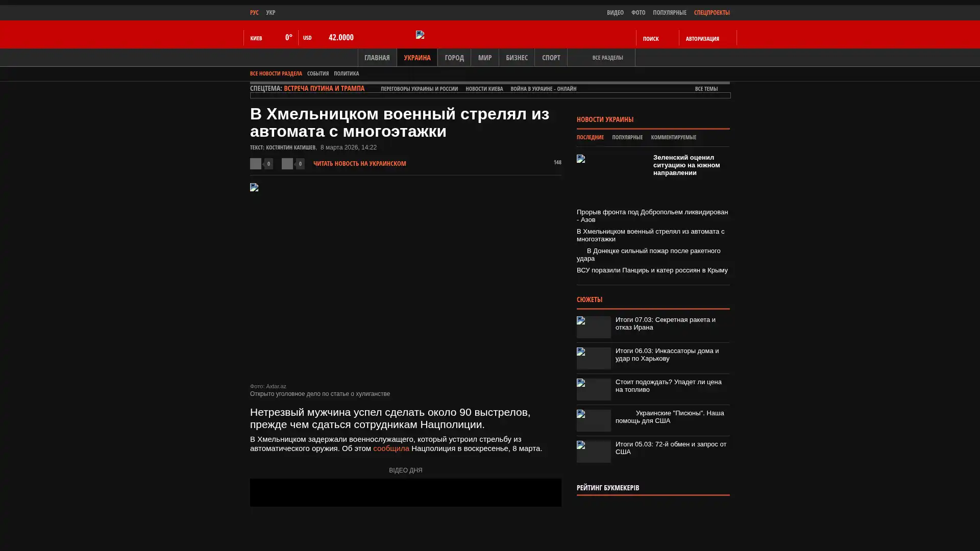
Task: Expand the Все разделы menu
Action: 607,58
